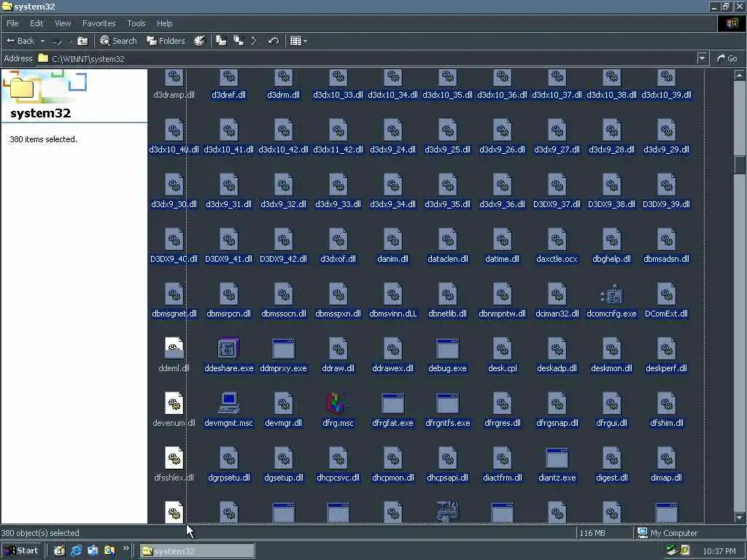Click the Move To toolbar icon

221,41
